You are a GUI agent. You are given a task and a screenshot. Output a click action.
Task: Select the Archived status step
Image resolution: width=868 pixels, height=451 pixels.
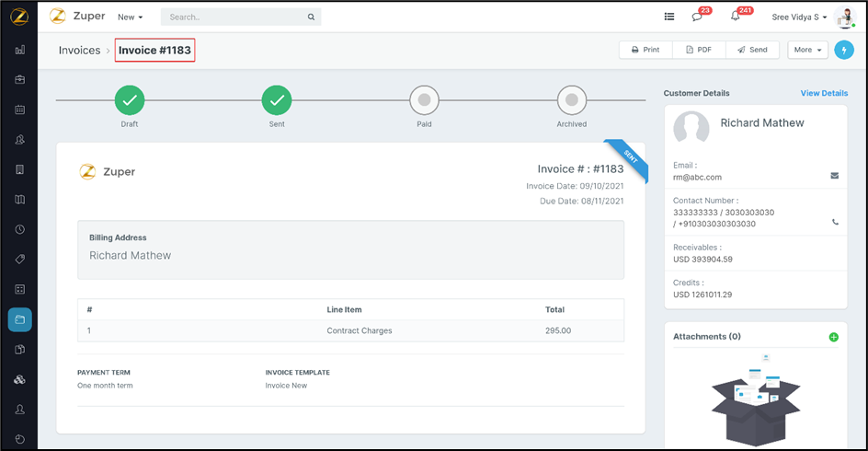coord(572,100)
